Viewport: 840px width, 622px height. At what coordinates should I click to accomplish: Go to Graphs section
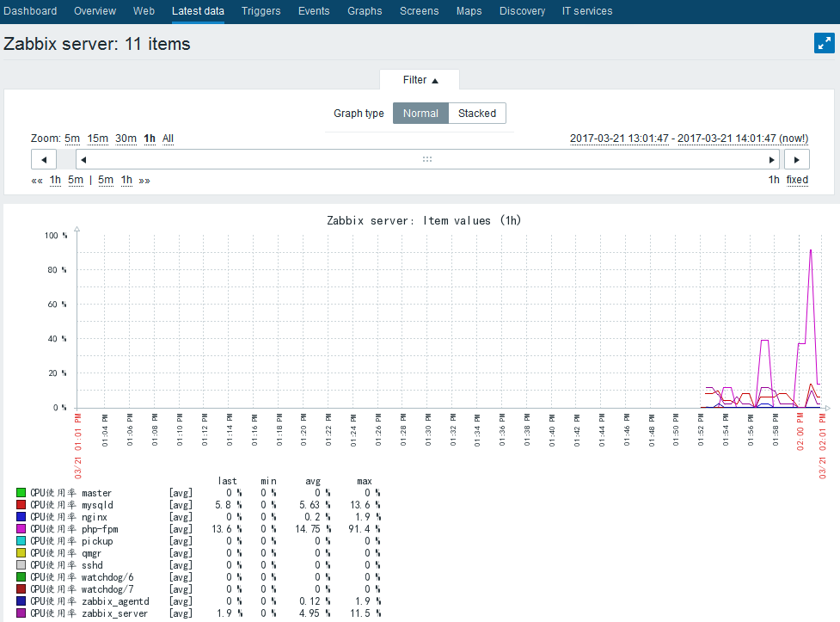(x=365, y=10)
